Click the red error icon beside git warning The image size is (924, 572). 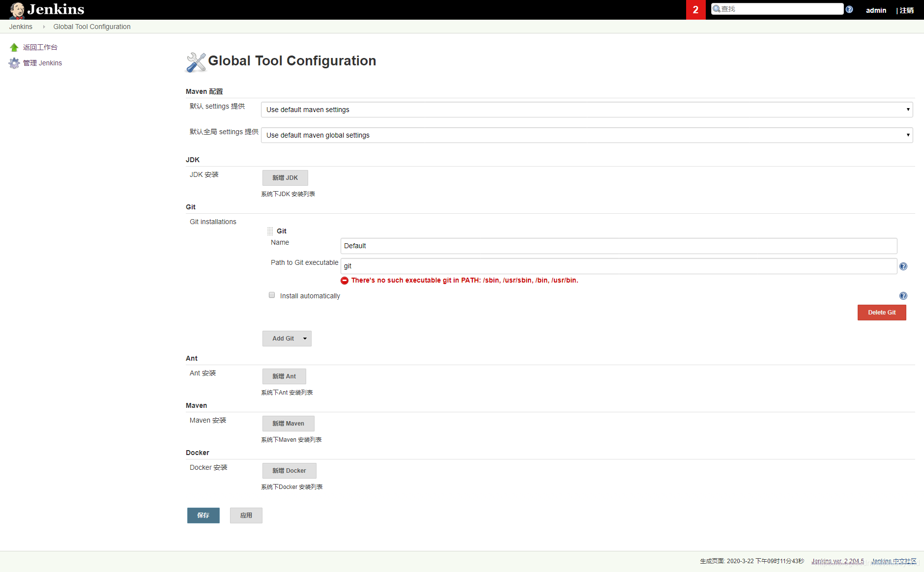(x=345, y=281)
